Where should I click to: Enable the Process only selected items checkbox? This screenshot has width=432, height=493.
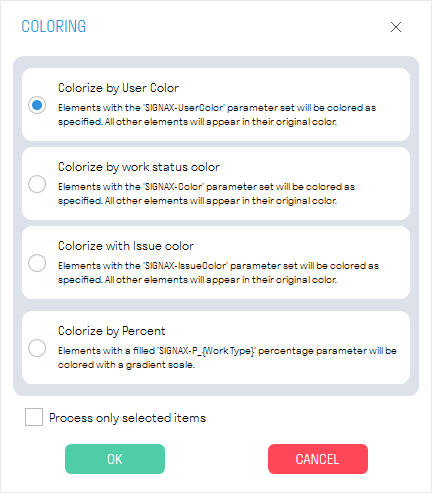tap(34, 417)
